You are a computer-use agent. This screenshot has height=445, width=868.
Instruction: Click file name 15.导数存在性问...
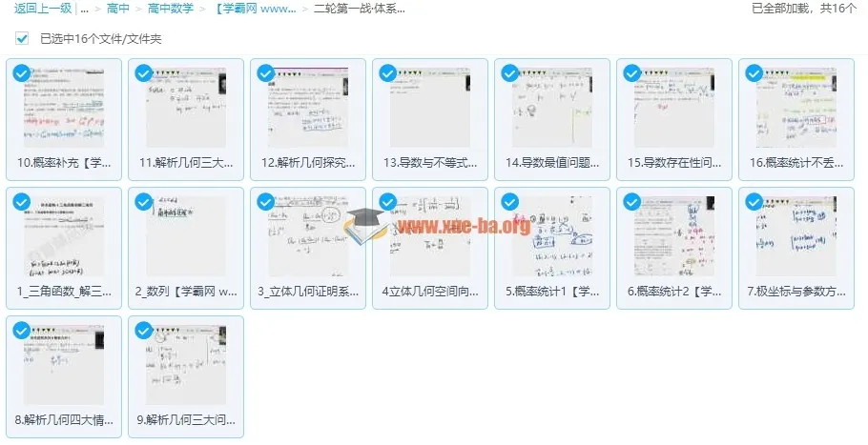[x=674, y=163]
